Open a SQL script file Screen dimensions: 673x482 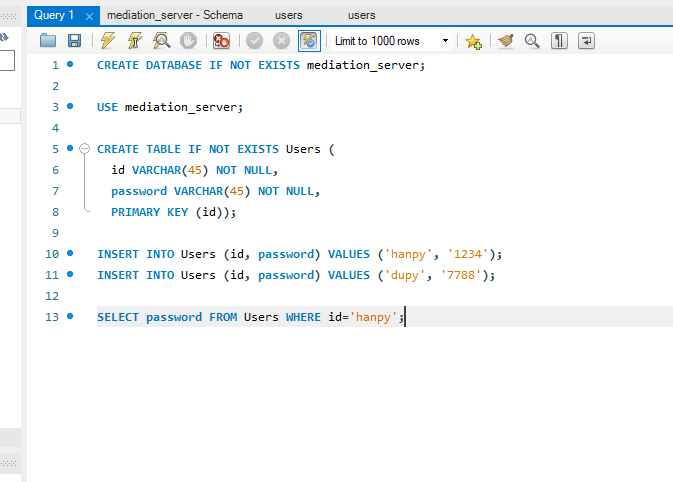pyautogui.click(x=48, y=41)
